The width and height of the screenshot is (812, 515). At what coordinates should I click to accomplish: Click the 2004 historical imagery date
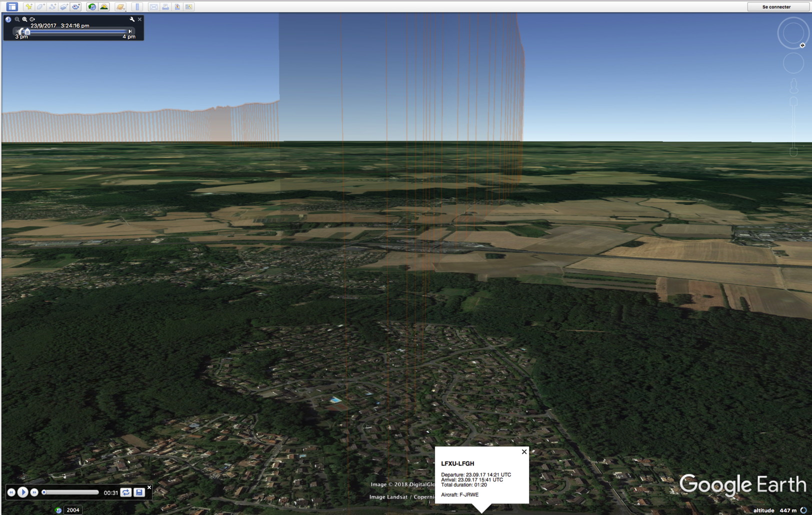[x=73, y=510]
